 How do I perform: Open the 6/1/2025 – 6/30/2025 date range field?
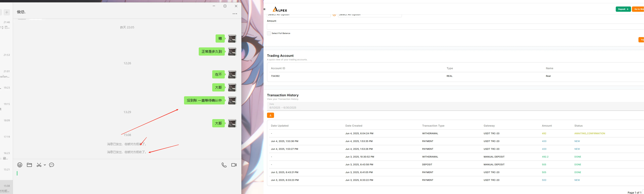(455, 106)
